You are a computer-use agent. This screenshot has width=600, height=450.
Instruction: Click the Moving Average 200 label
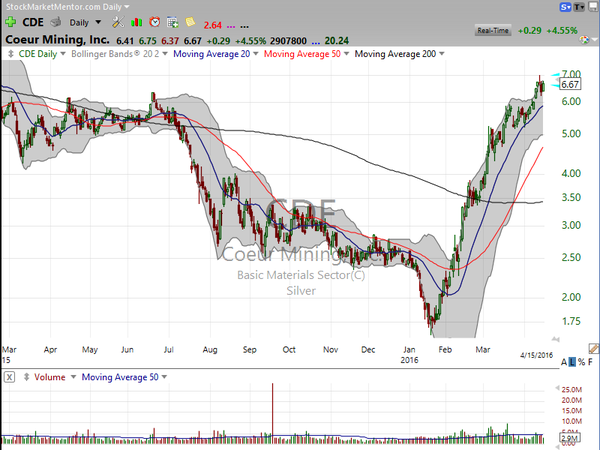(395, 54)
